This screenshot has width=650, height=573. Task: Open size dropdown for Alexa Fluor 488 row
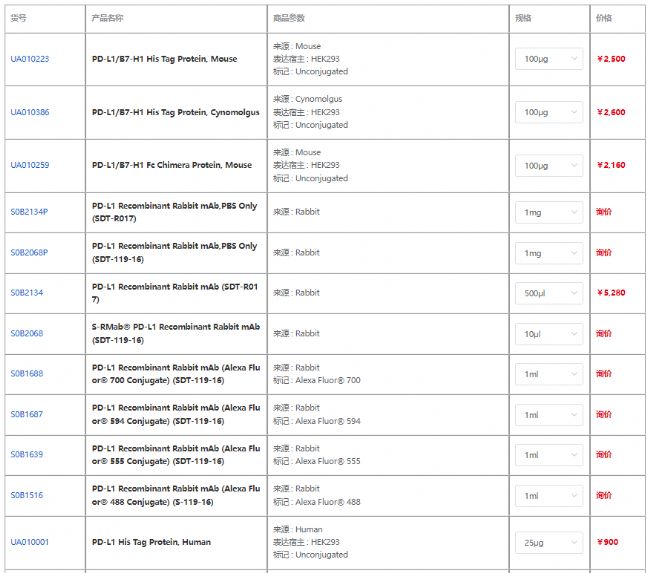tap(549, 495)
